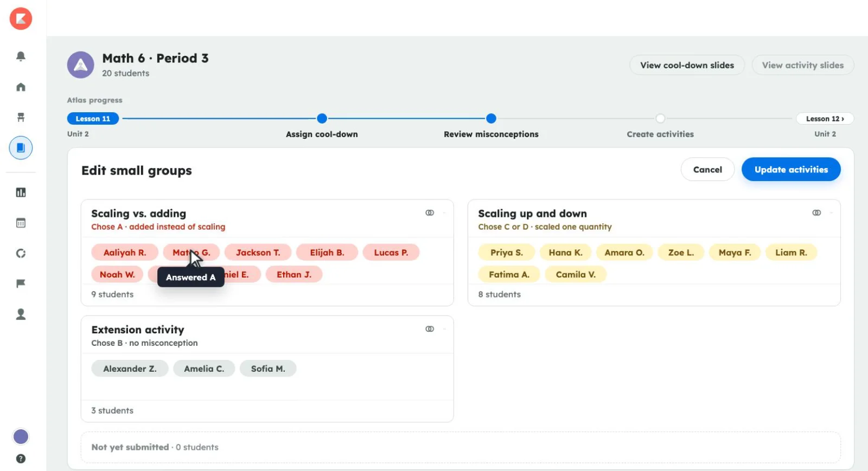Click the purple Atlas class icon
The image size is (868, 471).
pyautogui.click(x=80, y=65)
